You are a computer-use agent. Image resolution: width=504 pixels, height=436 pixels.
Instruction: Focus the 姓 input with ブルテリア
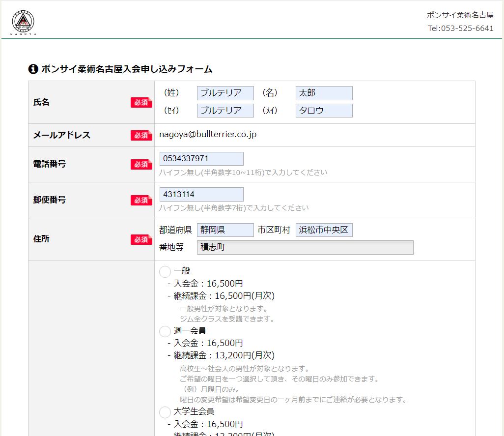point(225,93)
